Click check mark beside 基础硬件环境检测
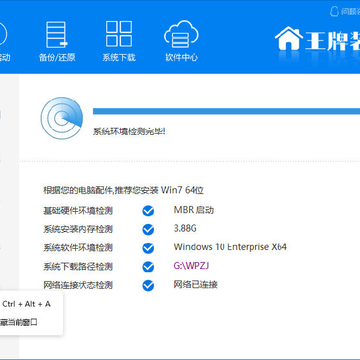Screen dimensions: 360x360 coord(148,211)
